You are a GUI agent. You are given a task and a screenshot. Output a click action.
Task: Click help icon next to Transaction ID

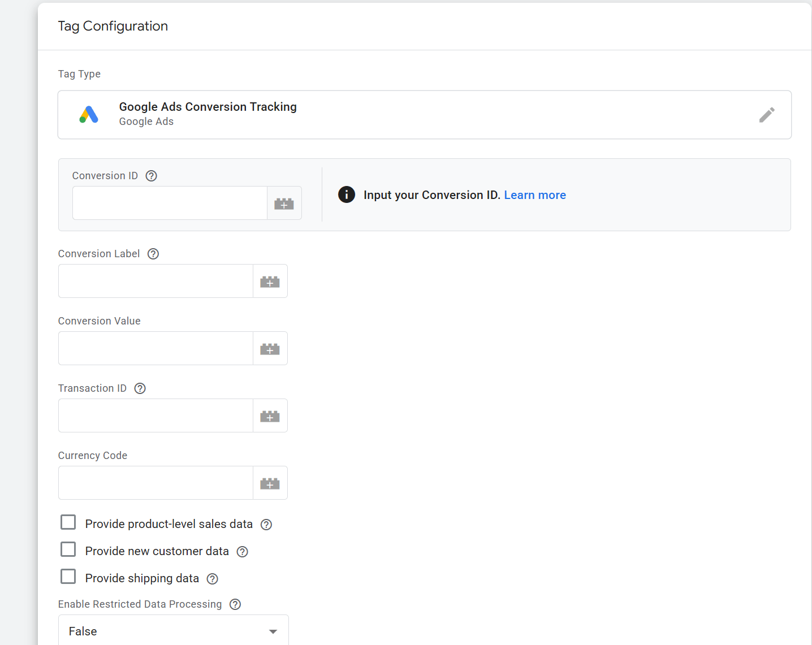click(x=140, y=388)
